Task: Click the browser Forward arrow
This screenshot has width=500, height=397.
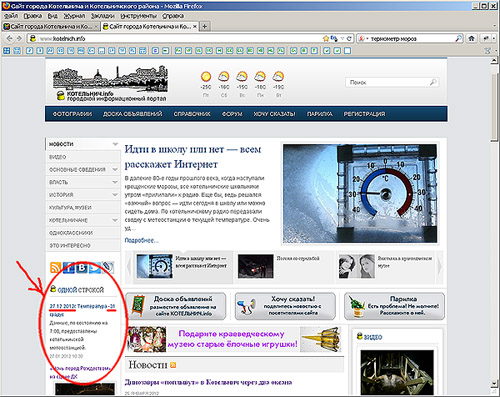Action: (19, 39)
